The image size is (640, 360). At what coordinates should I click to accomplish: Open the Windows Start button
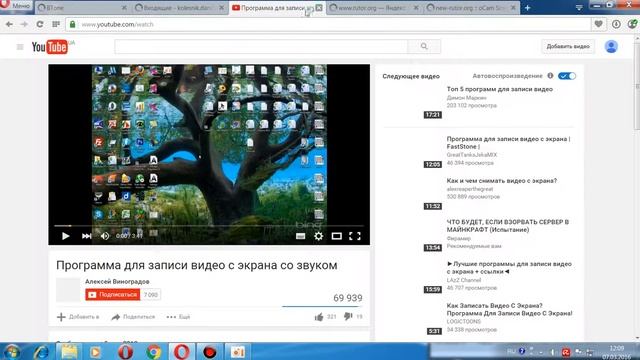12,351
